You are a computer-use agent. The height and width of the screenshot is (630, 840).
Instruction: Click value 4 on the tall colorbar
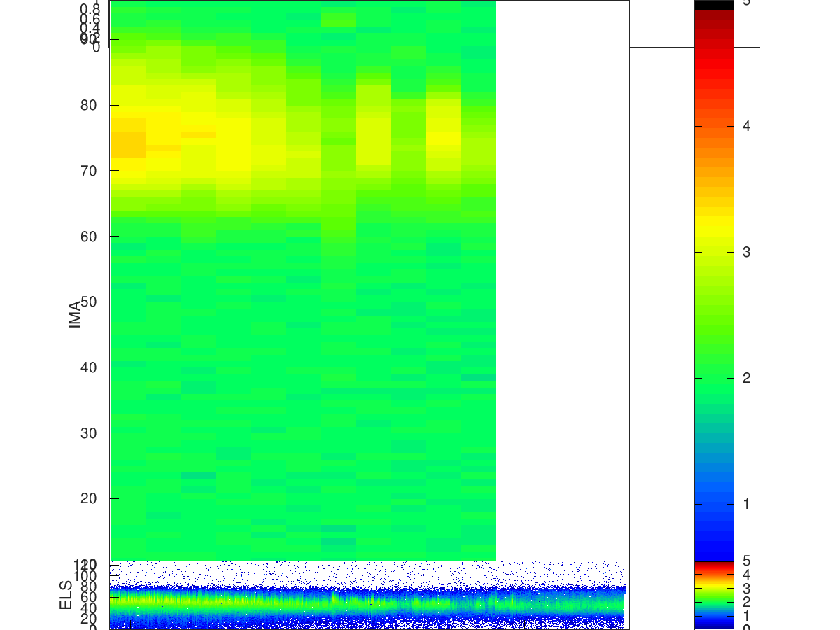click(747, 126)
